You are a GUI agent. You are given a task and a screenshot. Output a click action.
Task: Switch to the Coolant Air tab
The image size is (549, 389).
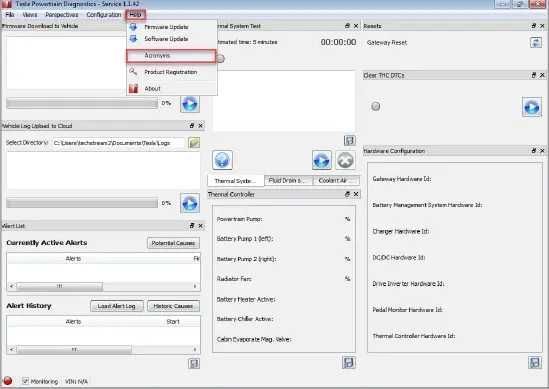click(x=336, y=181)
